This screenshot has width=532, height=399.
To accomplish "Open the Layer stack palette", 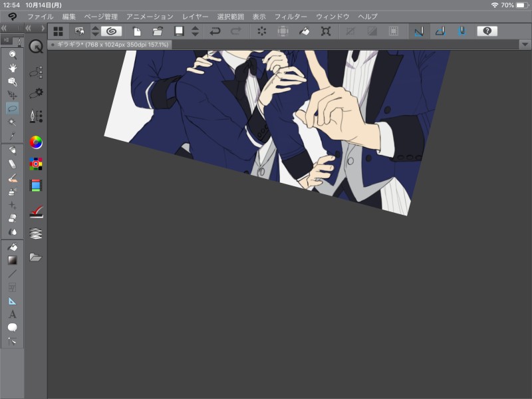I will click(x=36, y=233).
